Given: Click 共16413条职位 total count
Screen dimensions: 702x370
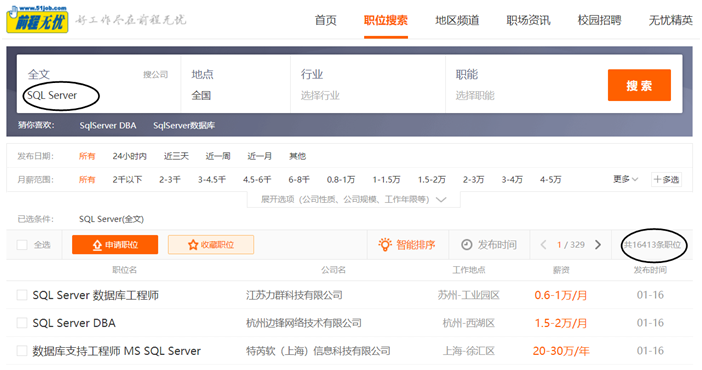Looking at the screenshot, I should pyautogui.click(x=653, y=245).
